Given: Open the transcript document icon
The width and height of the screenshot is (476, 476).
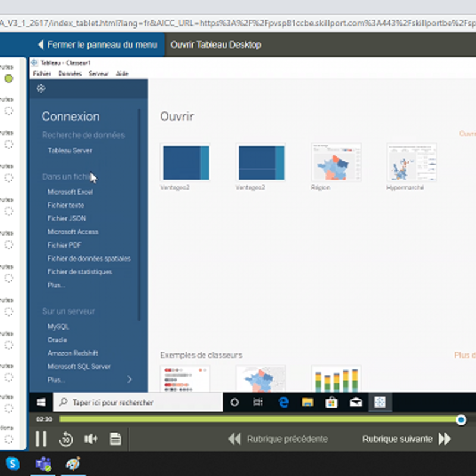Looking at the screenshot, I should coord(115,439).
